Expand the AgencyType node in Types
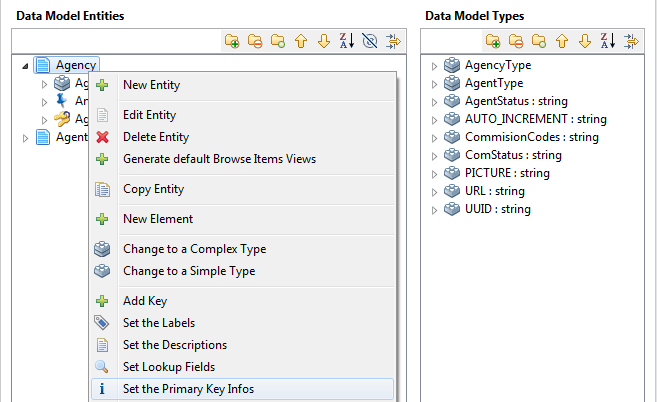 tap(434, 66)
